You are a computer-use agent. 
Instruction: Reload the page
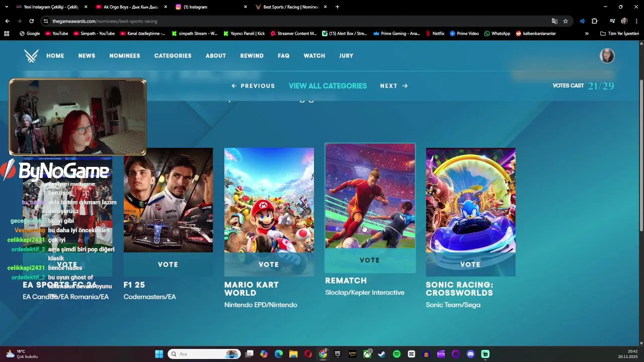(31, 21)
